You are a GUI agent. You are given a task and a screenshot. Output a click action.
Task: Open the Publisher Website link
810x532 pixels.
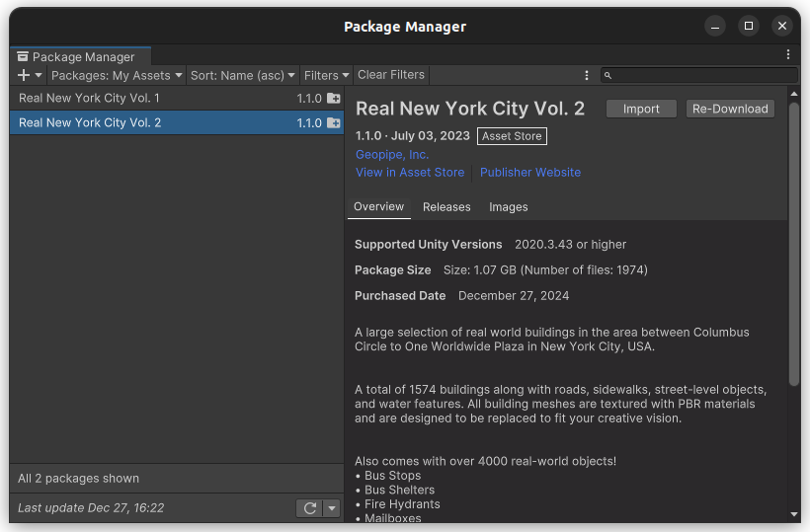(x=530, y=173)
